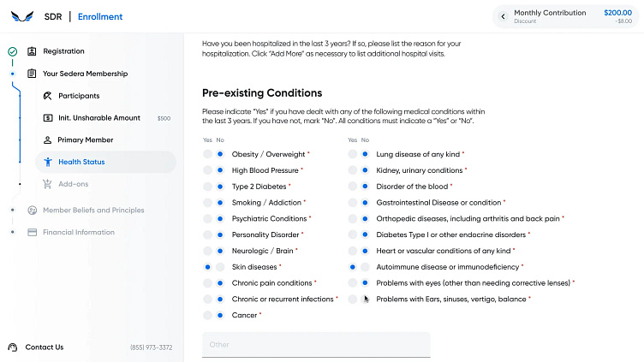The width and height of the screenshot is (644, 362).
Task: Click the Primary Member person icon
Action: click(x=48, y=139)
